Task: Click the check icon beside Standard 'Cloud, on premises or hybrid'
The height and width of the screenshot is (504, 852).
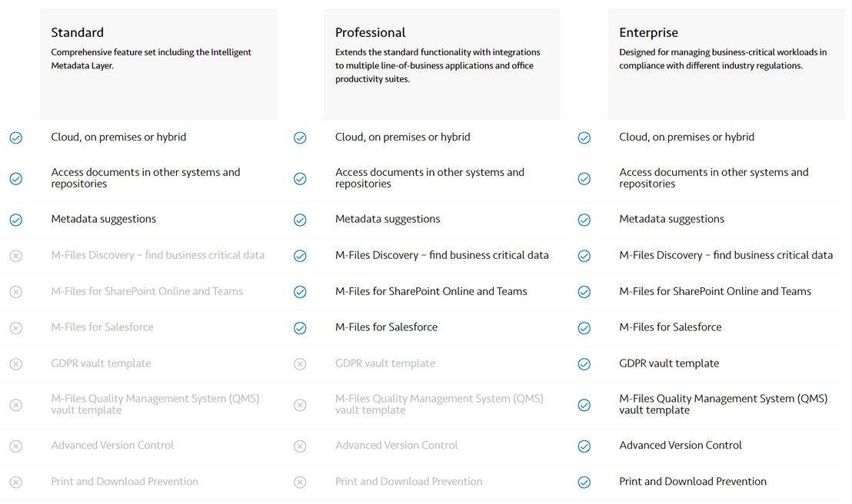Action: [16, 138]
